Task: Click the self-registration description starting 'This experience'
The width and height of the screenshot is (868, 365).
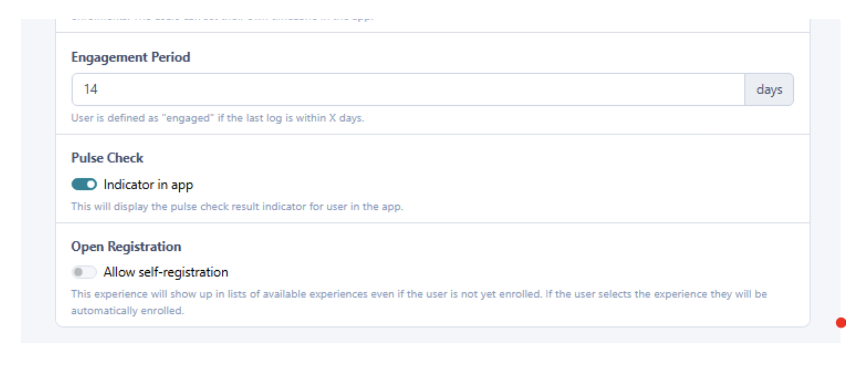Action: click(419, 295)
